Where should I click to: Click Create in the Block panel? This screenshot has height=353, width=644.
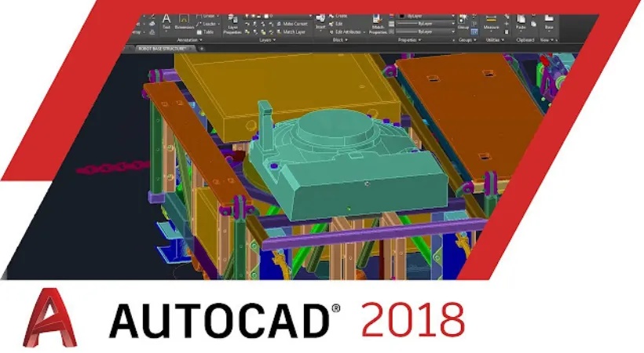click(x=338, y=16)
